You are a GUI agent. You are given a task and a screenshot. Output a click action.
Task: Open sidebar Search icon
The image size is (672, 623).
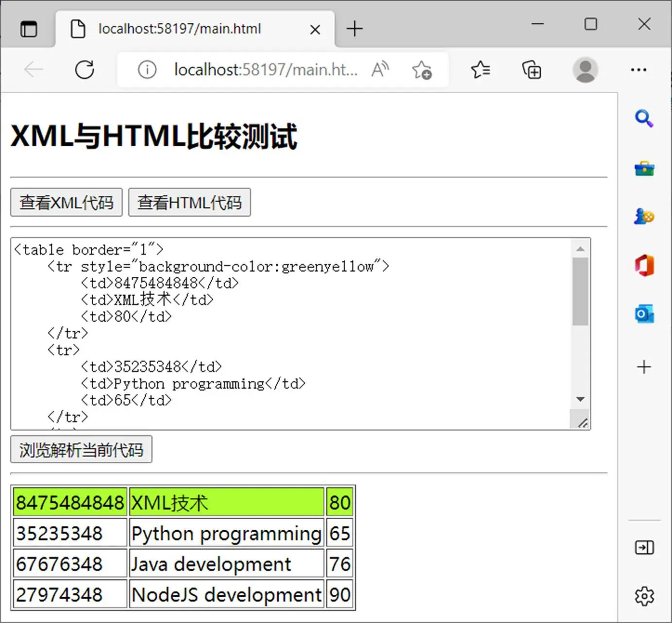[x=644, y=118]
